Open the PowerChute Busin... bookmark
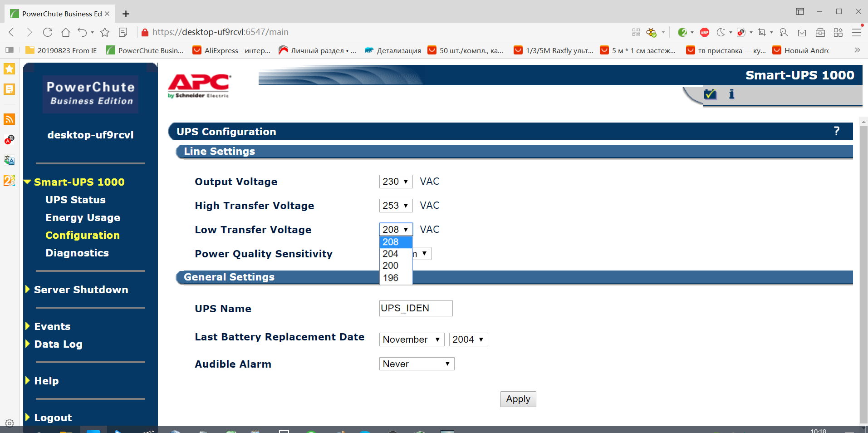 [x=145, y=50]
